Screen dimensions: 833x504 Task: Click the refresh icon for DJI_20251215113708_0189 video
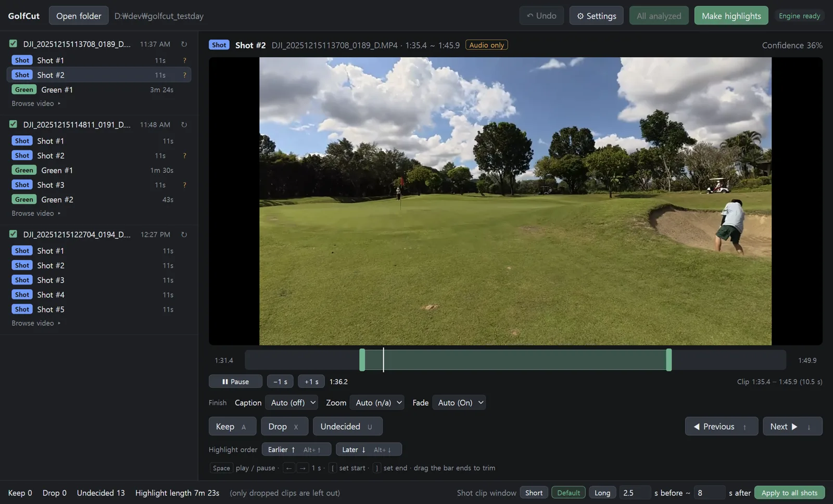tap(184, 44)
